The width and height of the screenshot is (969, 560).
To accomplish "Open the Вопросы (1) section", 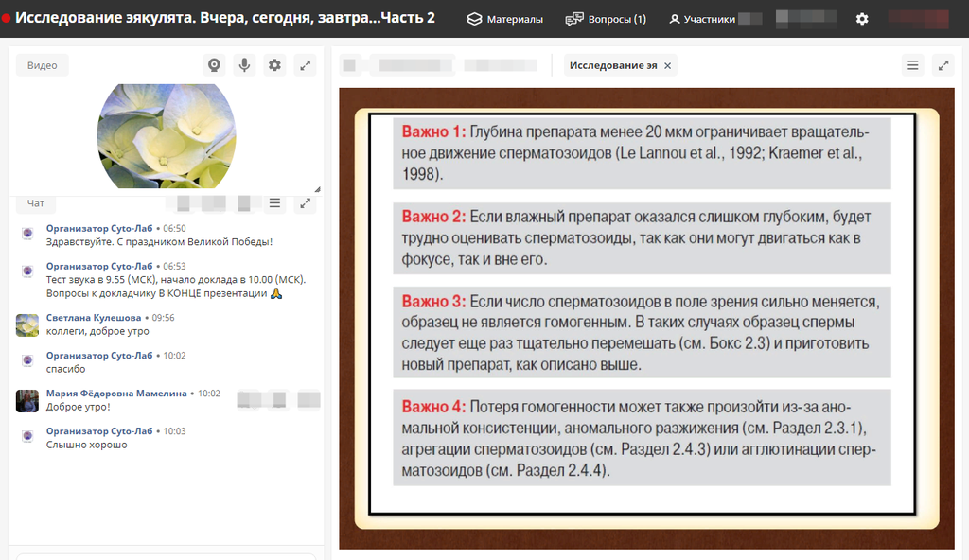I will [x=606, y=19].
